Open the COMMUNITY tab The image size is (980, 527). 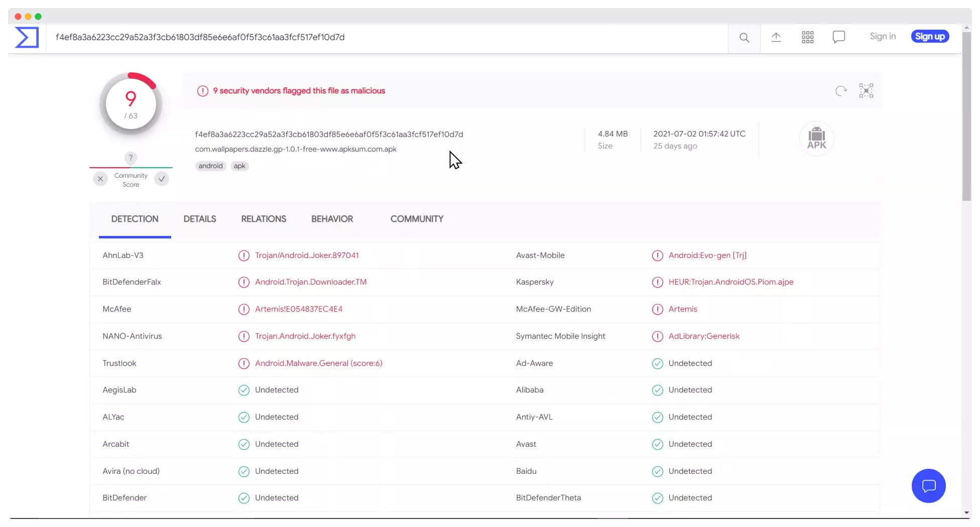pos(417,219)
